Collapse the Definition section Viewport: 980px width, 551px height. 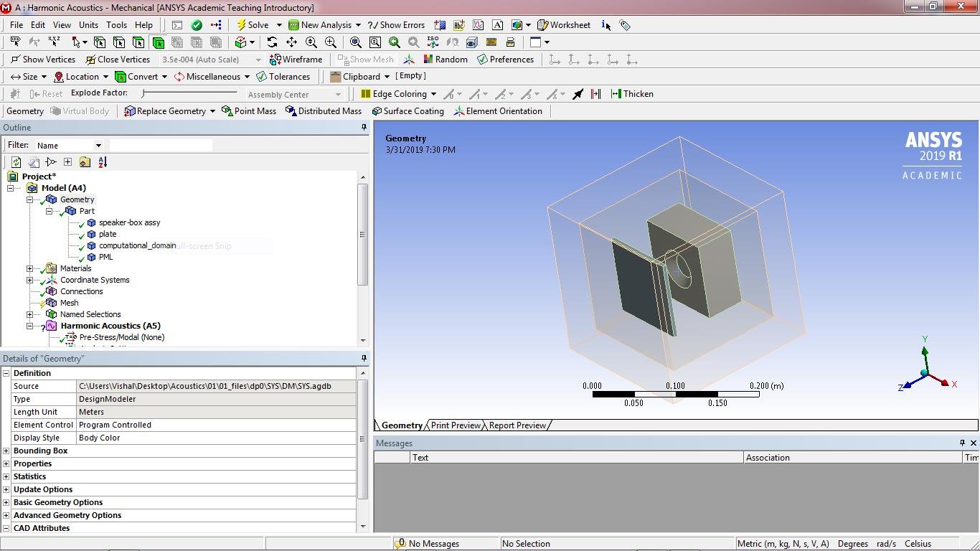click(6, 373)
